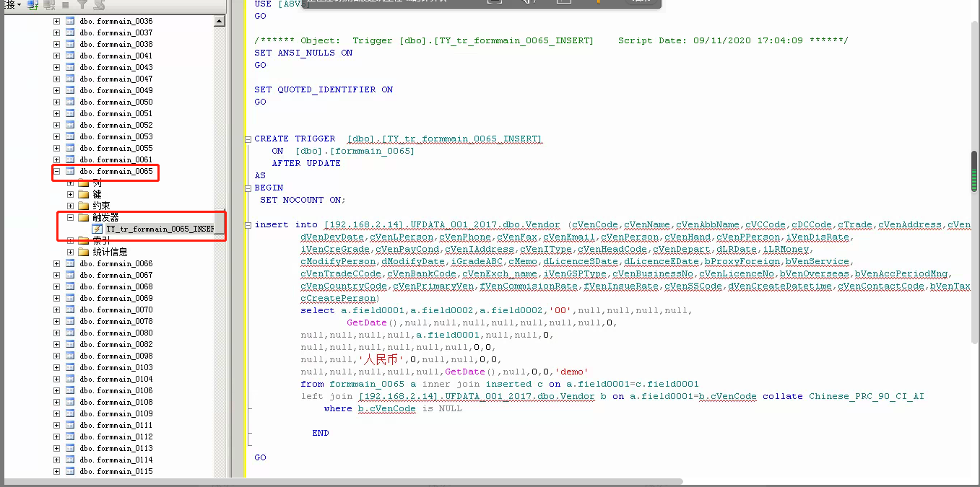Collapse the dbo.formmain_0065 table node
Image resolution: width=980 pixels, height=487 pixels.
[57, 171]
